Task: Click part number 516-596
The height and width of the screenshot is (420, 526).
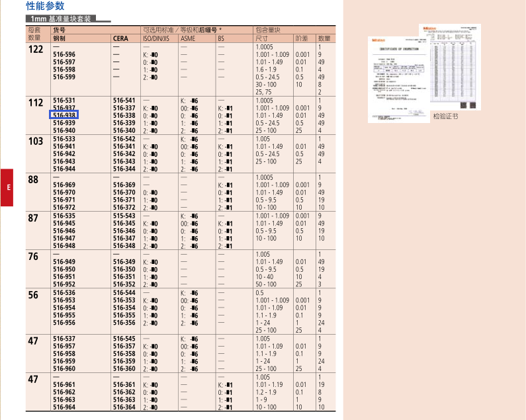Action: pos(64,54)
